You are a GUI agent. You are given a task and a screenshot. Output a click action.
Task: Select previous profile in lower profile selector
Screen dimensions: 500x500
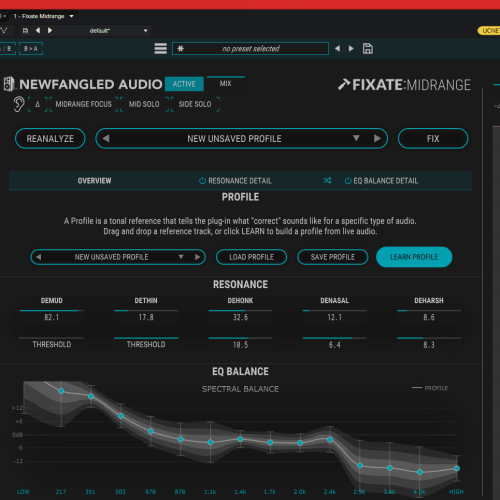tap(39, 257)
